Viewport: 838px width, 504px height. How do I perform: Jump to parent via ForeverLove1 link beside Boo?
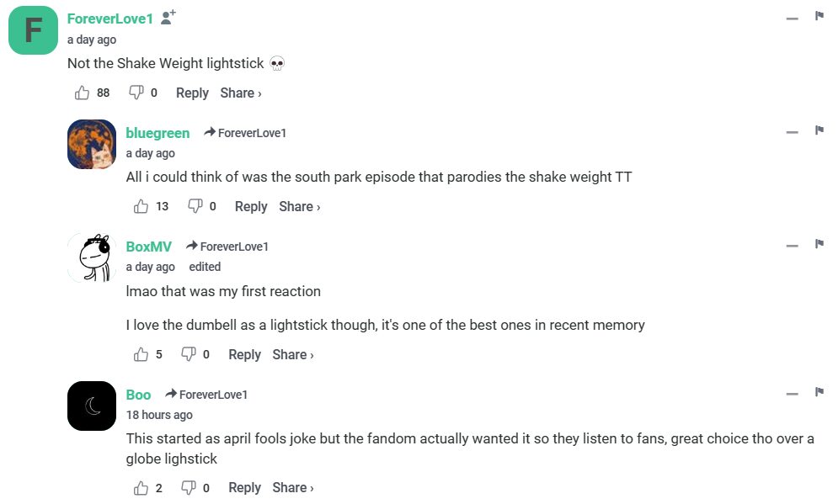tap(212, 395)
